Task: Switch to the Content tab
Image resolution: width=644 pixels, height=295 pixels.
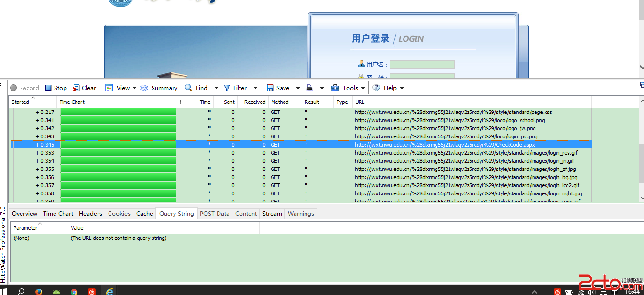Action: (246, 214)
